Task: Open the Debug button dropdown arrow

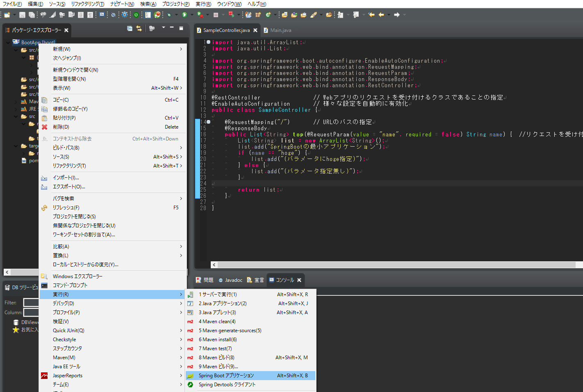Action: (176, 15)
